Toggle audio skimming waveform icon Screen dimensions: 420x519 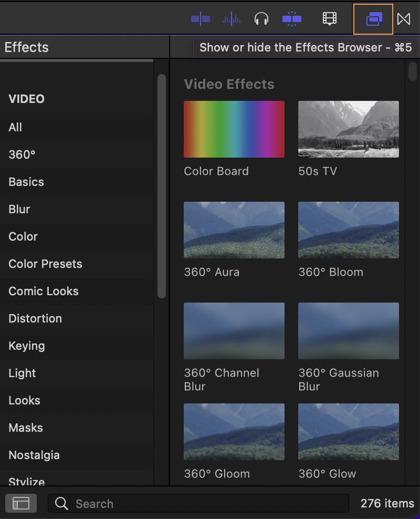[232, 19]
